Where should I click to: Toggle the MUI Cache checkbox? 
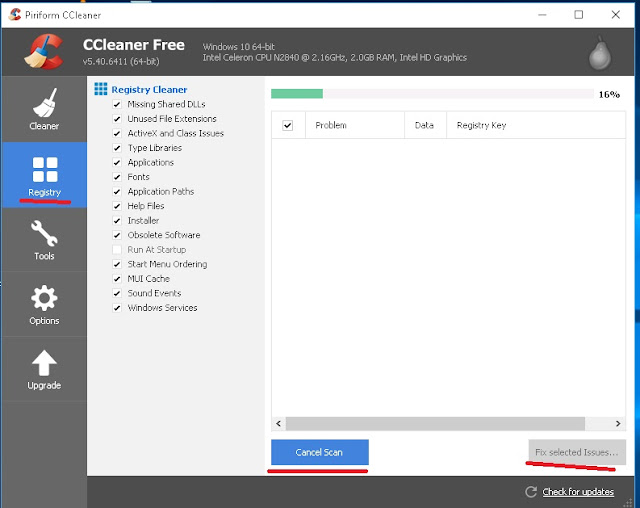(117, 279)
